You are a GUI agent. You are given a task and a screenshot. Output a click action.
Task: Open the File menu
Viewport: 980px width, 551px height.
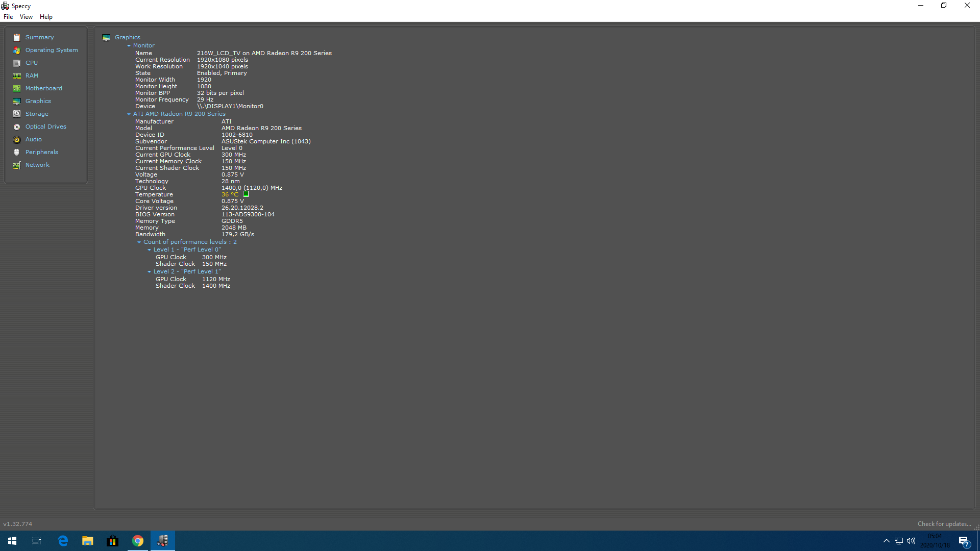8,17
